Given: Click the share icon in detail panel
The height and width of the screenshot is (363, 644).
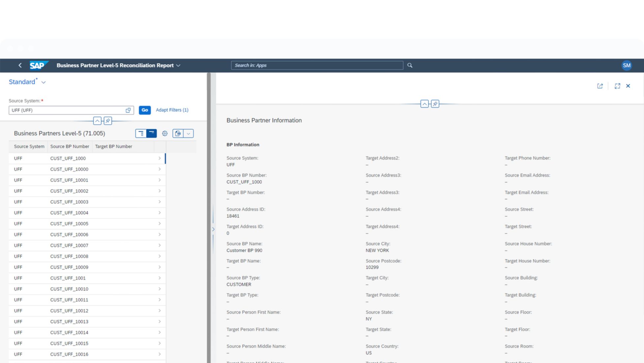Looking at the screenshot, I should click(600, 86).
